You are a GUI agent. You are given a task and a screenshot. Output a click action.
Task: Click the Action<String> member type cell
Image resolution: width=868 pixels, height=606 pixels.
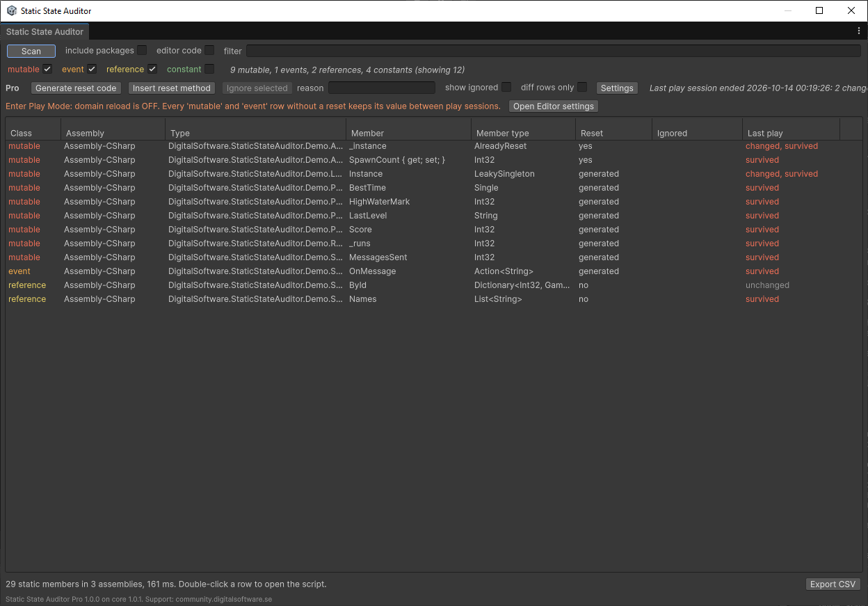[504, 271]
